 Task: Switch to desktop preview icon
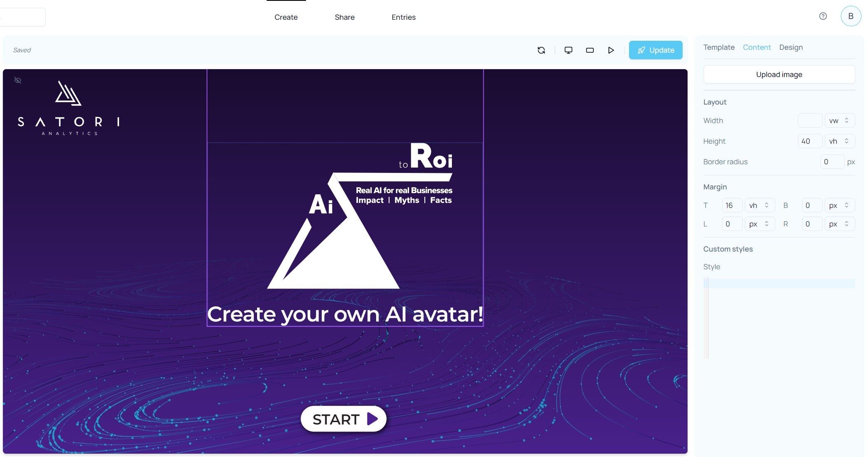point(569,50)
